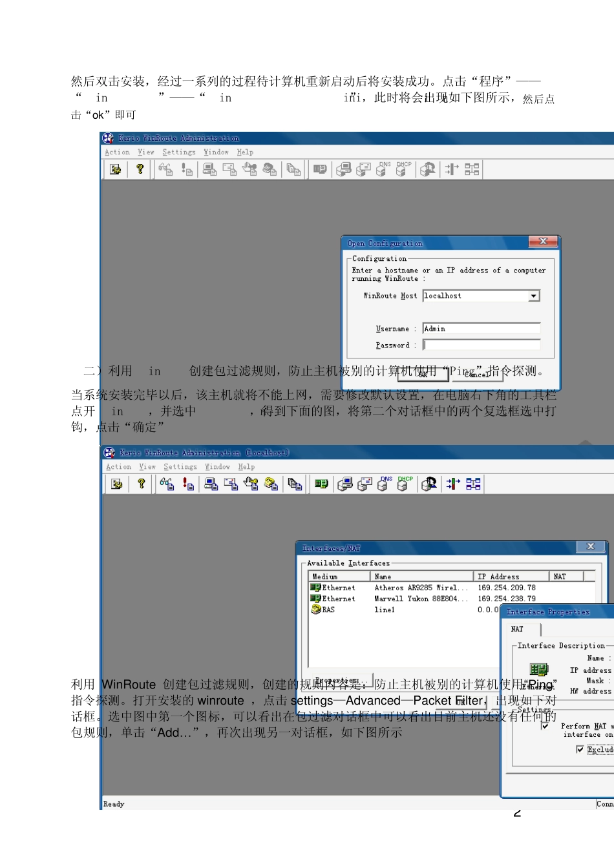Click red exclamation icon in localhost toolbar
Screen dimensions: 614x868
tap(188, 484)
